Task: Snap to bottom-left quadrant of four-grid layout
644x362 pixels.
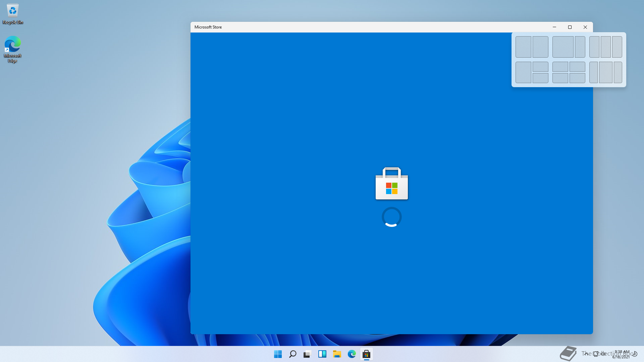Action: [x=560, y=78]
